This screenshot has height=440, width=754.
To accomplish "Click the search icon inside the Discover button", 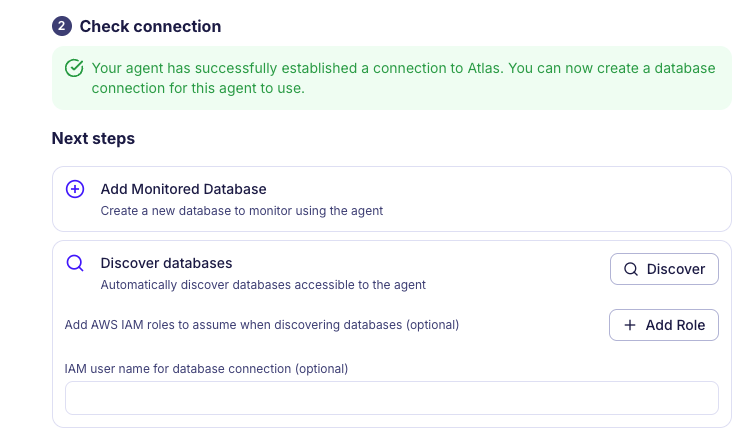I will pos(631,269).
